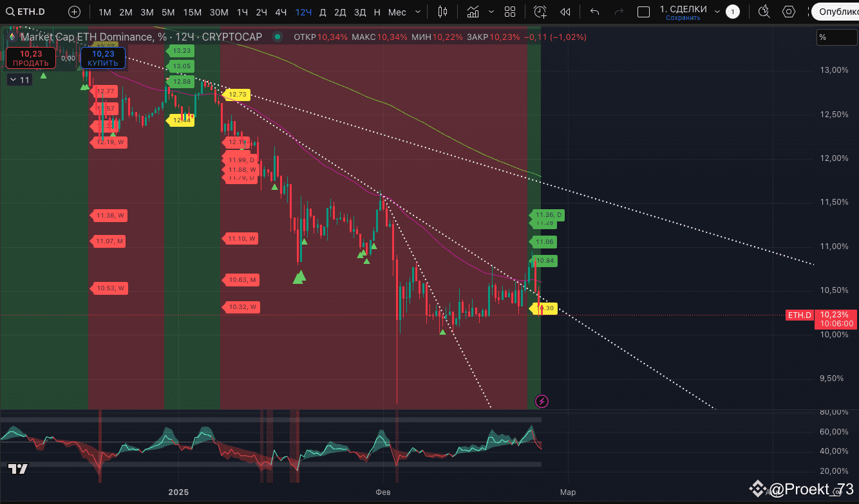The height and width of the screenshot is (504, 859).
Task: Select the red 10.53, W level label
Action: (x=109, y=288)
